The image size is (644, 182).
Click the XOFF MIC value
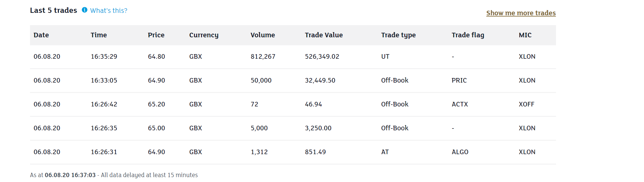coord(526,104)
